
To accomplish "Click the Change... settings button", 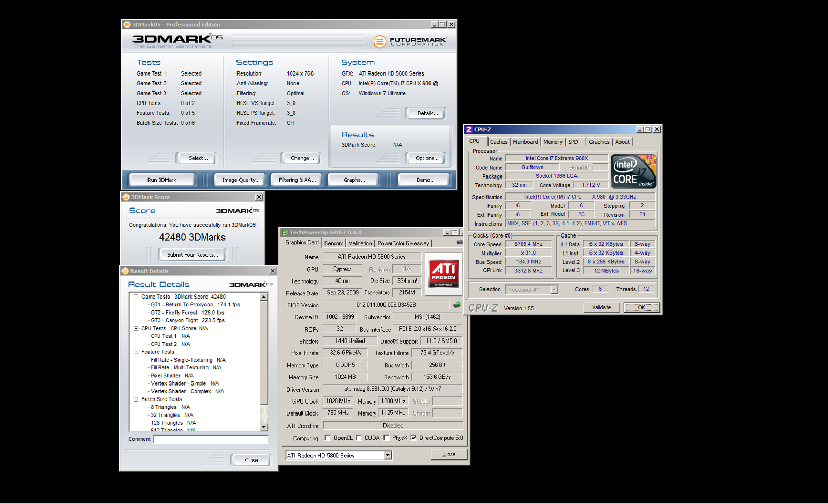I will pyautogui.click(x=301, y=158).
